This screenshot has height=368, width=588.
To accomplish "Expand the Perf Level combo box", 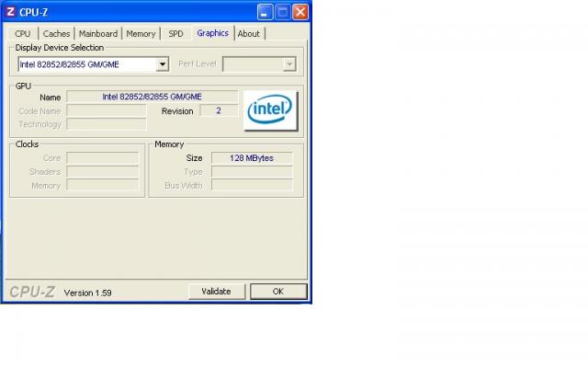I will (288, 64).
